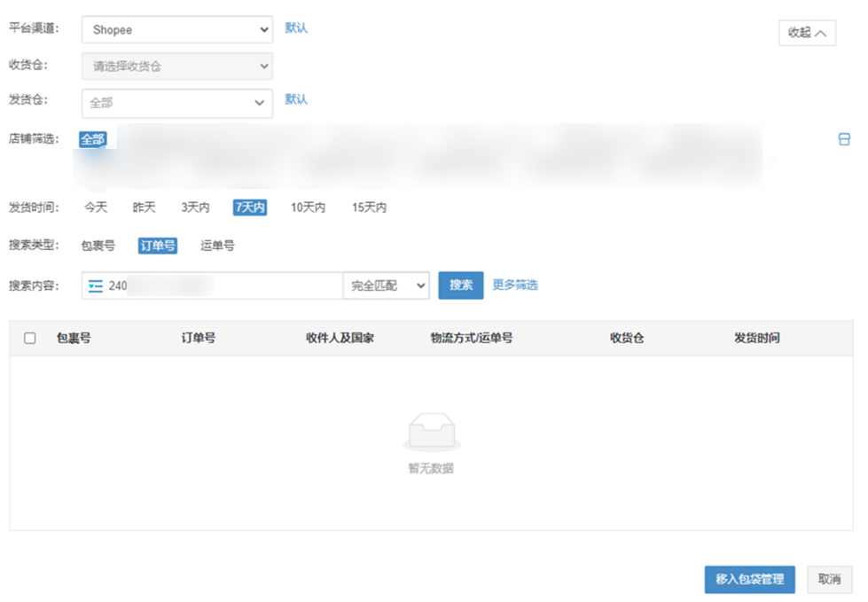
Task: Switch search type to 包裹号
Action: point(98,246)
